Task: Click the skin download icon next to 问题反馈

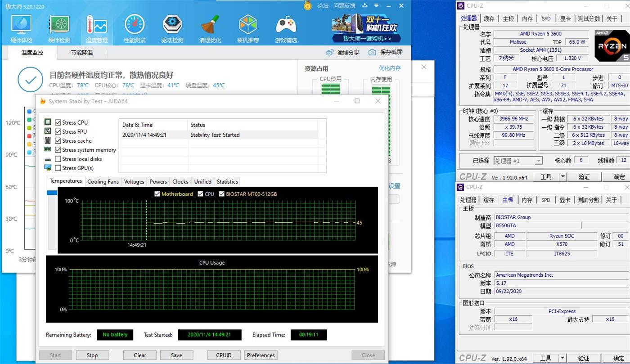Action: click(x=364, y=6)
